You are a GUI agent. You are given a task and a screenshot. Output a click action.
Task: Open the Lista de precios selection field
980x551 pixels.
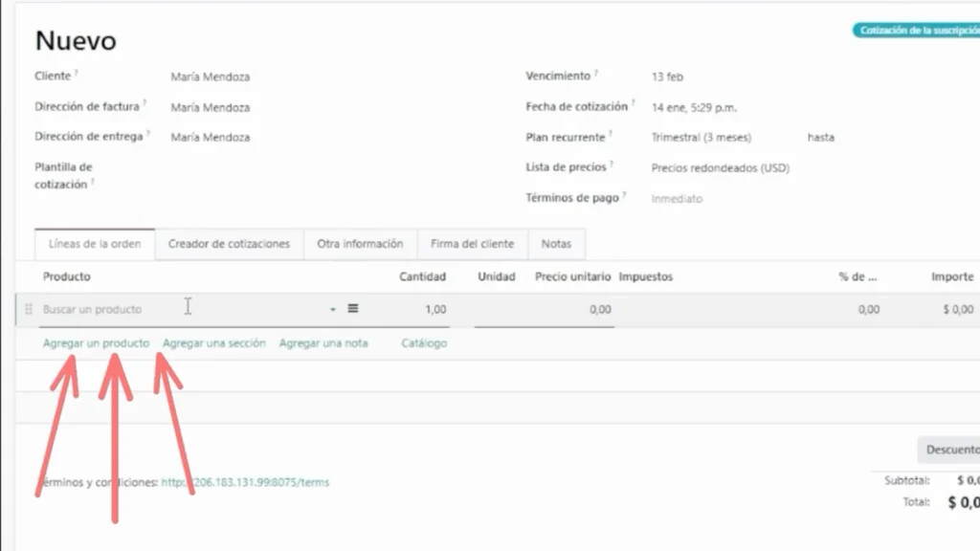[720, 168]
